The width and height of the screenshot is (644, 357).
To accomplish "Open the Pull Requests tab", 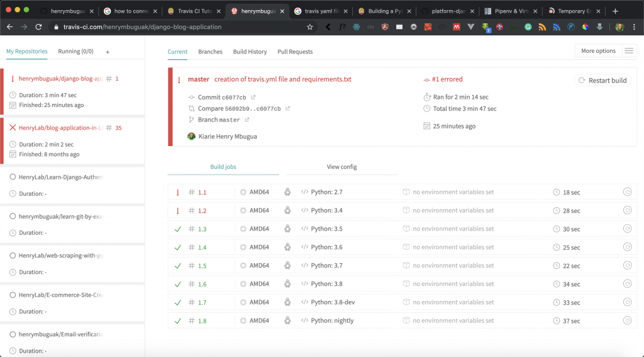I will click(295, 52).
